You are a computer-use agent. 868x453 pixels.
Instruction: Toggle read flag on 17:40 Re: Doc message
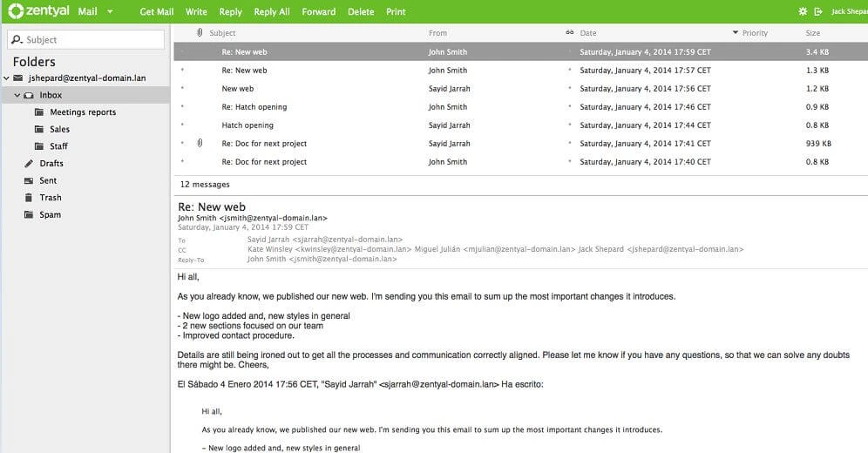(x=570, y=161)
